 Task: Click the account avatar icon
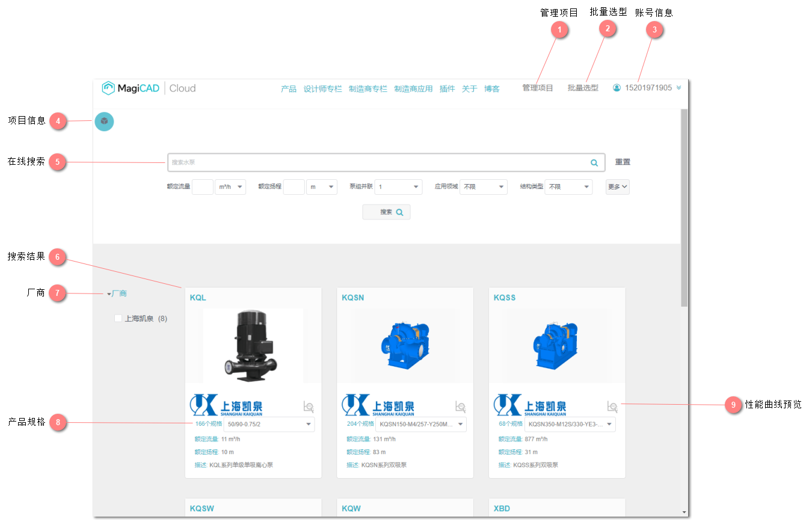(x=617, y=88)
